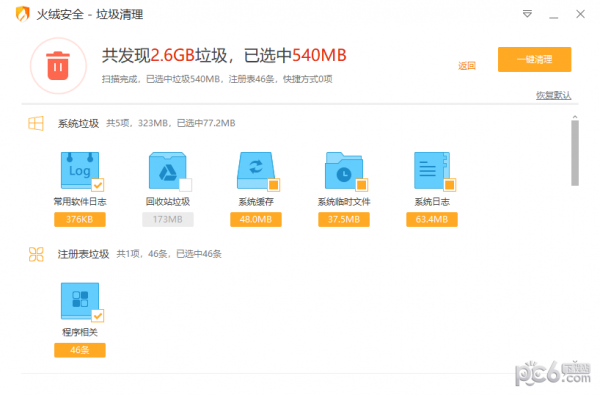Viewport: 600px width, 395px height.
Task: Click the scrollbar up arrow
Action: [x=575, y=117]
